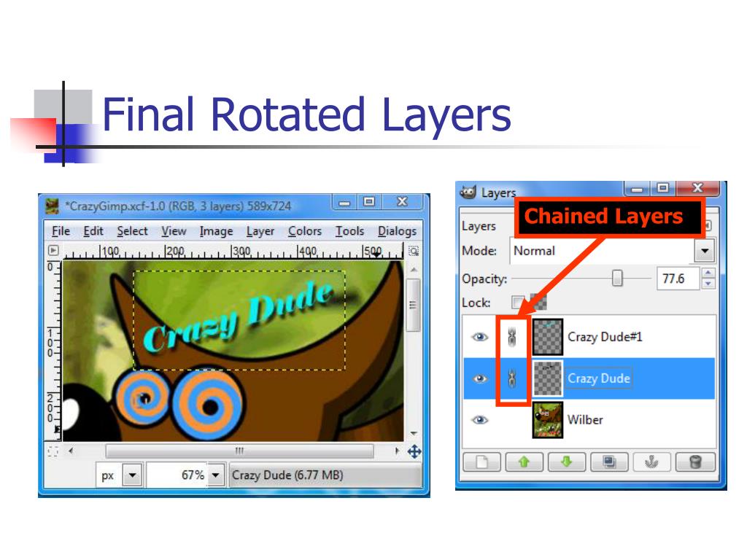Close the Layers dialog window
The image size is (747, 560).
coord(698,188)
